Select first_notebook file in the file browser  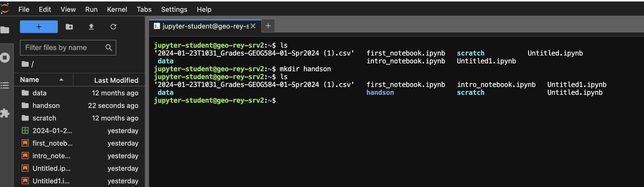pyautogui.click(x=52, y=143)
